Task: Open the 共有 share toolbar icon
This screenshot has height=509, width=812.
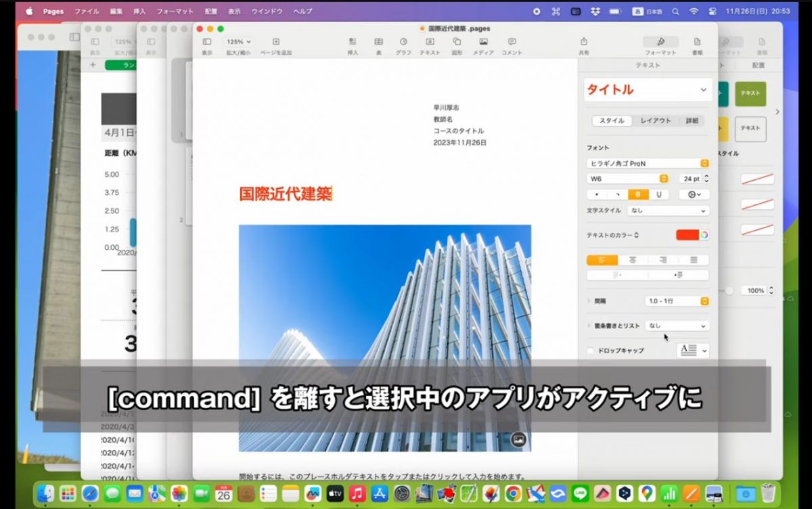Action: 584,42
